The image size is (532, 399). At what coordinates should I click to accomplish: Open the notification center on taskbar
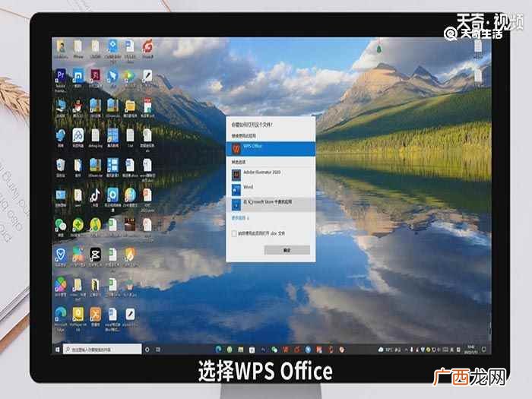click(484, 349)
